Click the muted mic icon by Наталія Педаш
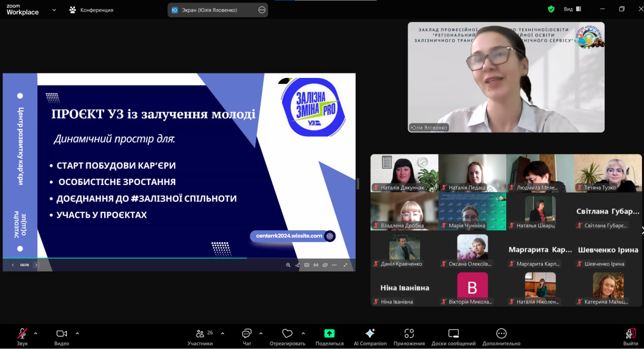 444,188
